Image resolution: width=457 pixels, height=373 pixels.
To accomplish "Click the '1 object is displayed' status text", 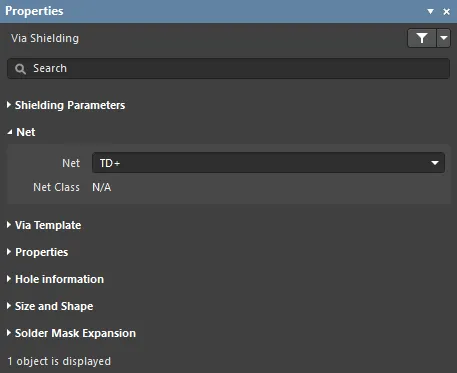I will point(59,361).
